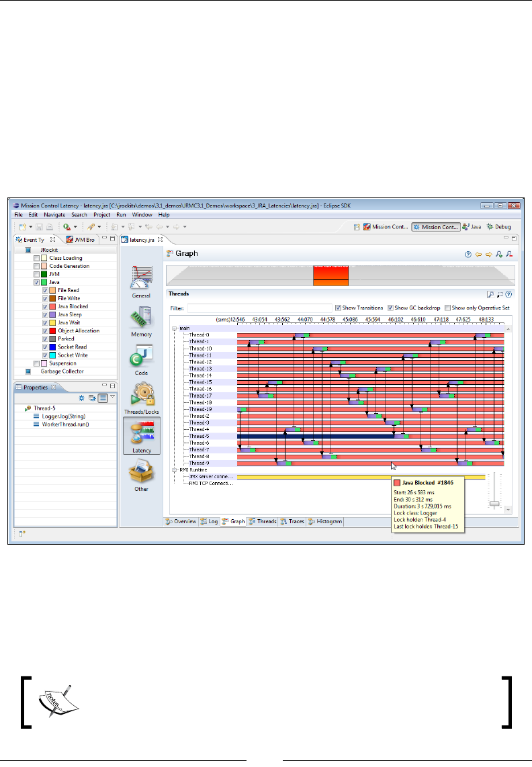Click the thread Filter input field
The image size is (532, 767).
(x=259, y=308)
